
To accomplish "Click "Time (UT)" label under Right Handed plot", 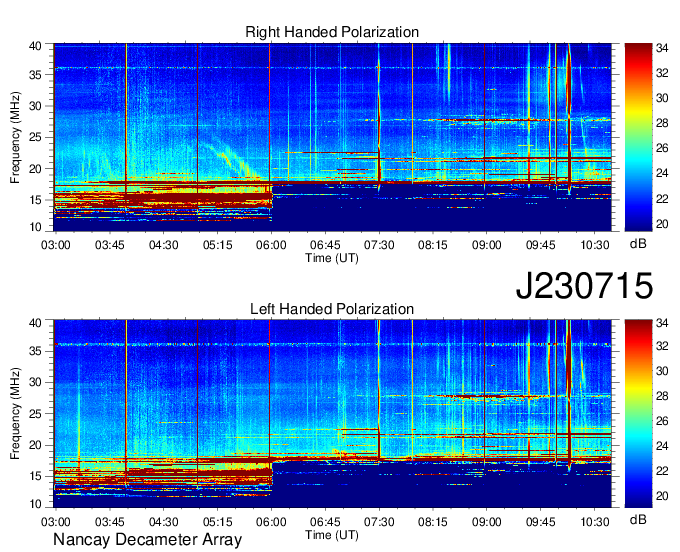I will click(332, 258).
